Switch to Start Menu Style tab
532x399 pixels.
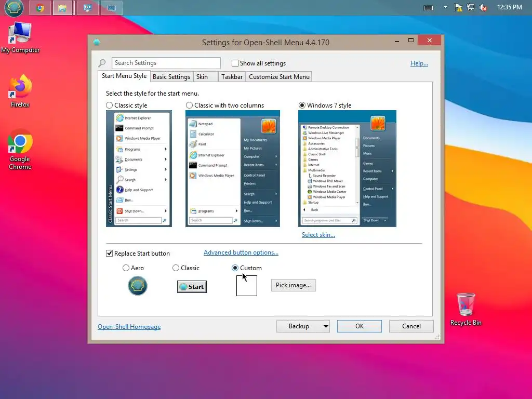tap(124, 76)
